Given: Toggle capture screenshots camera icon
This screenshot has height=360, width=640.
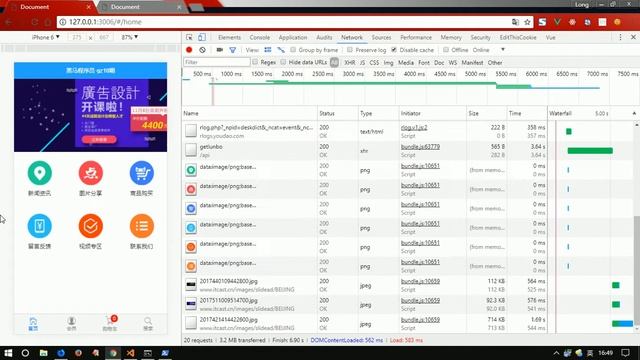Looking at the screenshot, I should 220,50.
